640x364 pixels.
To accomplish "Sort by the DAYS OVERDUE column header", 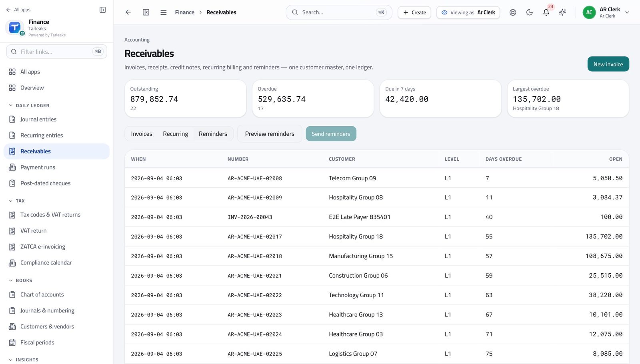I will click(x=504, y=159).
